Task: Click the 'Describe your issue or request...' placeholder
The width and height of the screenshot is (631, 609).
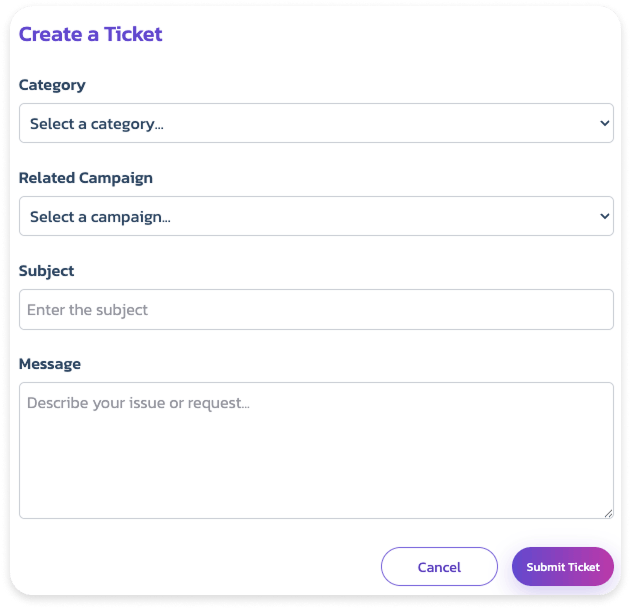Action: [138, 403]
